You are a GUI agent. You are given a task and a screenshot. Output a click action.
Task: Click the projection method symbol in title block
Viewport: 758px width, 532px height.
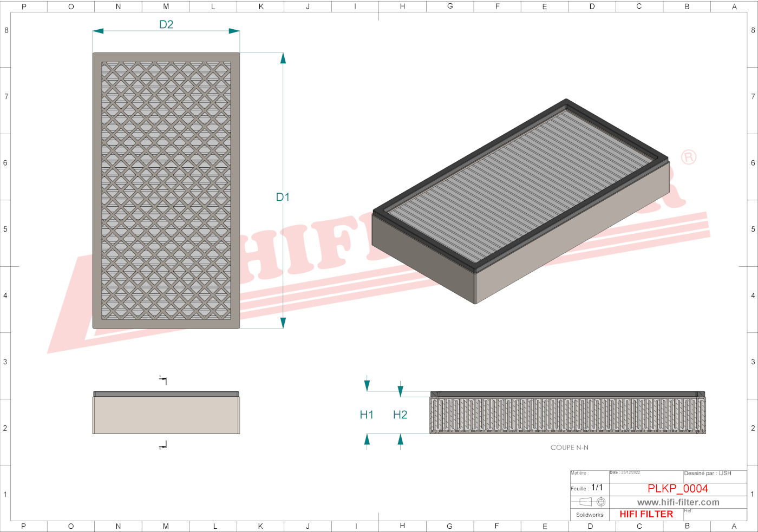592,502
